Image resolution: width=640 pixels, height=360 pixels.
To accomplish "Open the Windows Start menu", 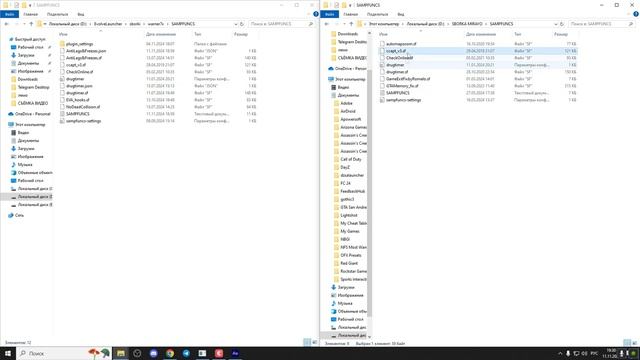I will pos(8,353).
